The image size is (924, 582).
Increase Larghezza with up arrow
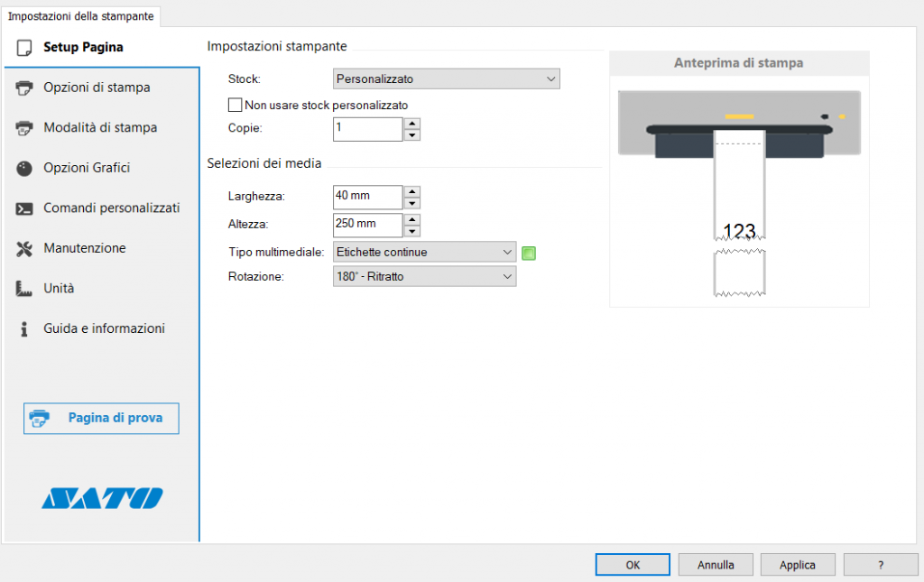(x=412, y=191)
